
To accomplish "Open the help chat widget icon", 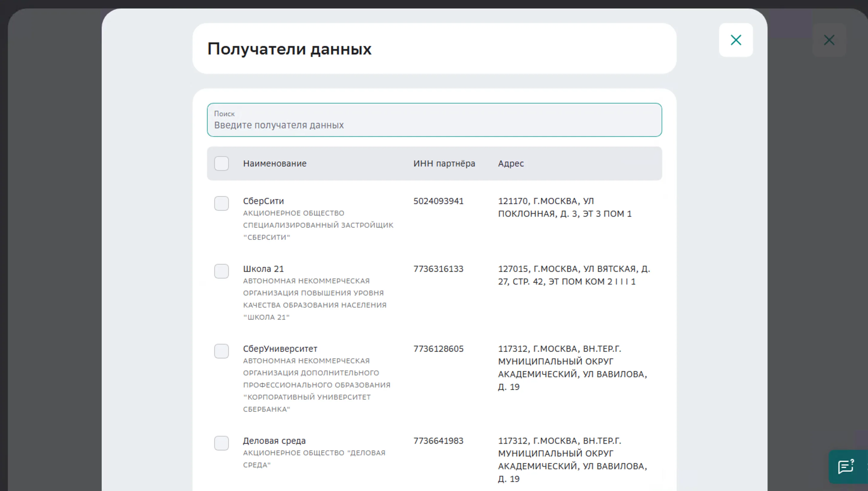I will [x=846, y=467].
